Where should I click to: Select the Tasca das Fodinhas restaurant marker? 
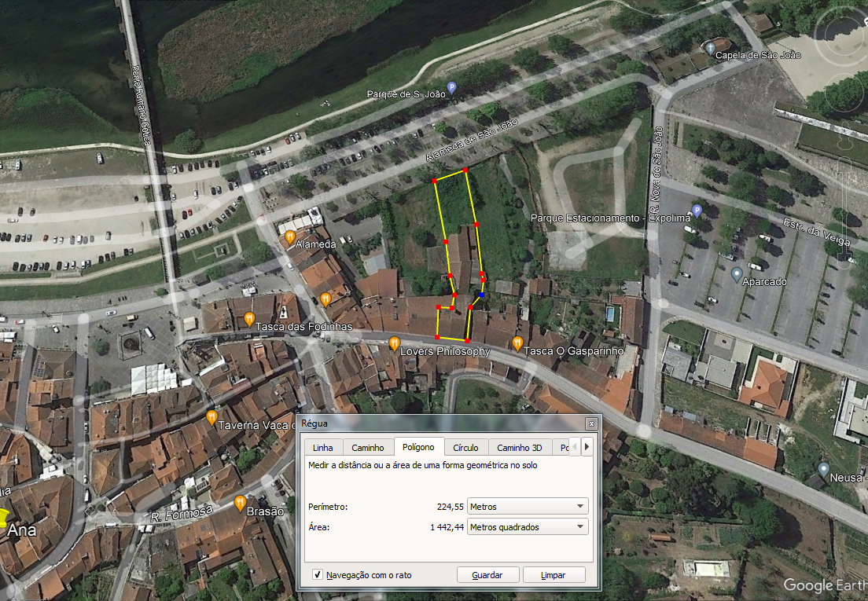249,319
